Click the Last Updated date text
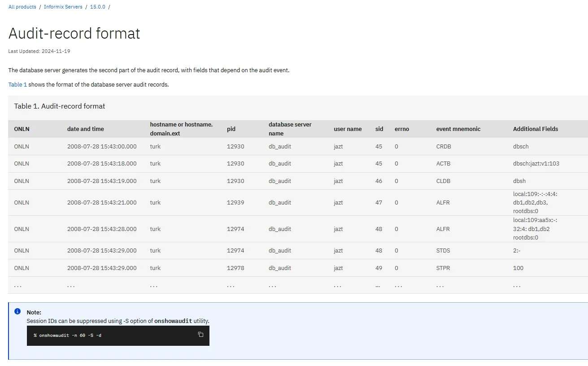588x366 pixels. pos(39,51)
